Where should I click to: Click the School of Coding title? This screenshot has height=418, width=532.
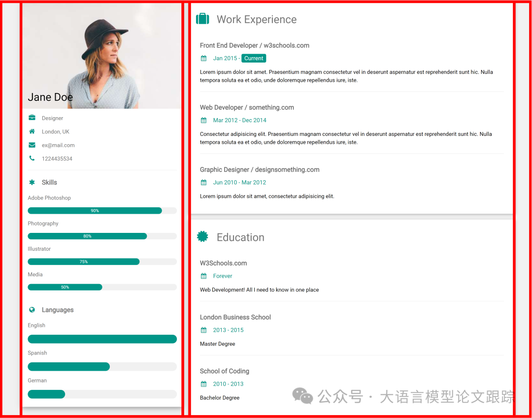click(224, 371)
